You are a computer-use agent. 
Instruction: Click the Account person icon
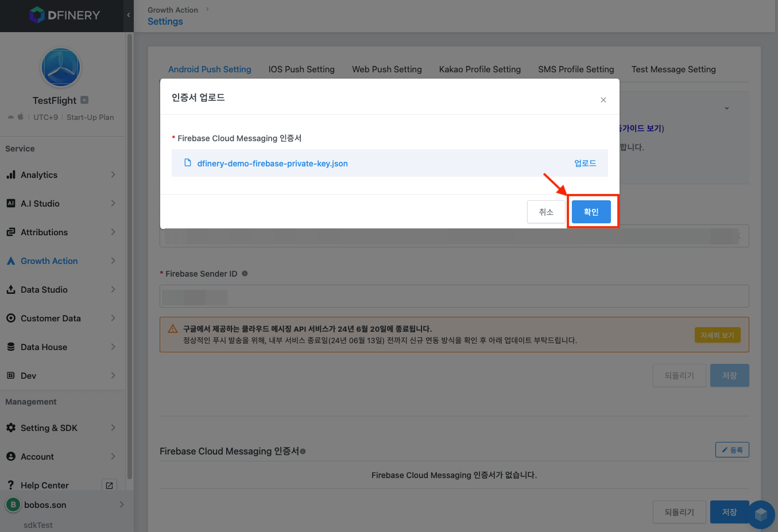[11, 456]
